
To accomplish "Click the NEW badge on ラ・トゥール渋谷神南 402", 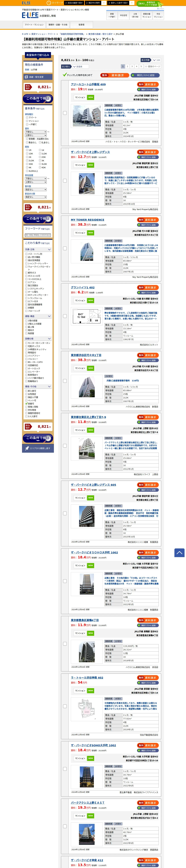I will [x=91, y=690].
